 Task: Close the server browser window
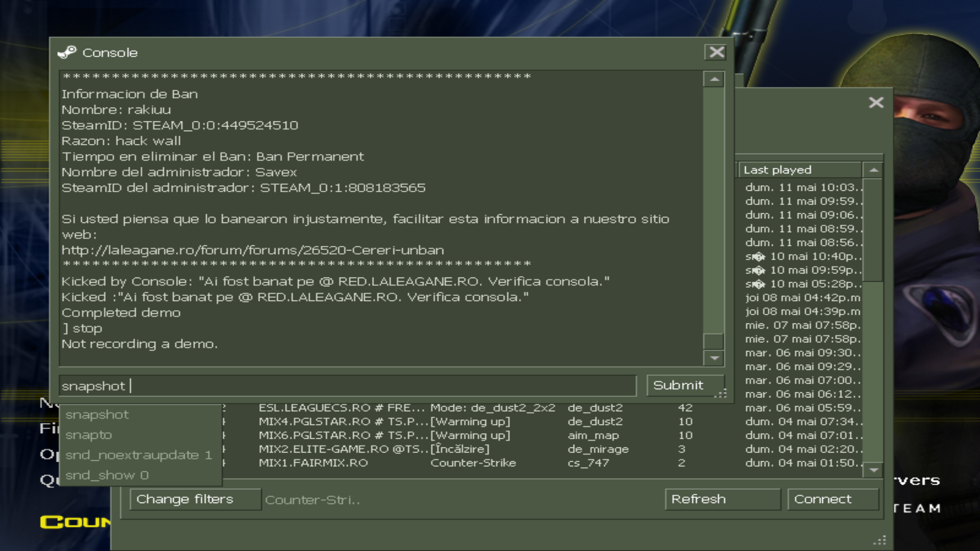tap(876, 103)
